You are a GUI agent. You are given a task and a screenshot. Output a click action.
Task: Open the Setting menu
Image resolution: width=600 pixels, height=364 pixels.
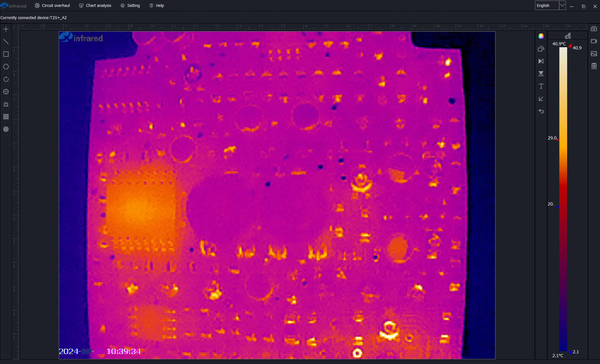click(x=130, y=6)
